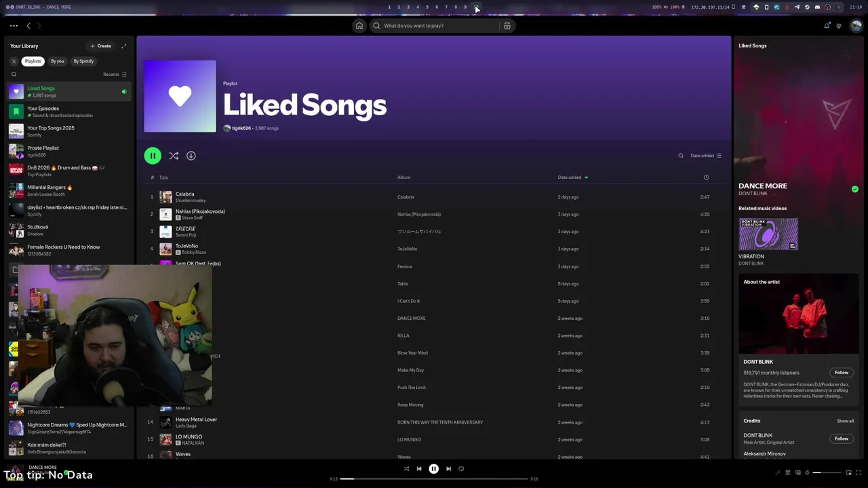This screenshot has height=488, width=868.
Task: Sort tracks by the Date added column header
Action: [x=572, y=178]
